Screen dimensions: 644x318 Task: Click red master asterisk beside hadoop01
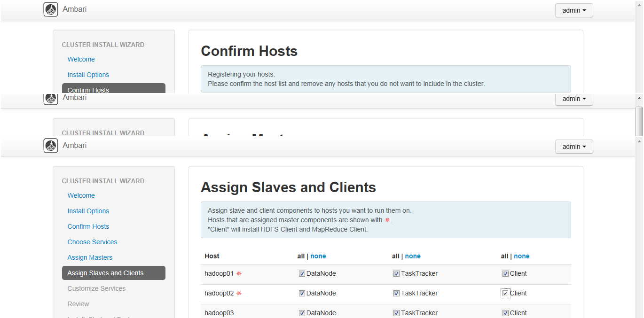[x=239, y=273]
